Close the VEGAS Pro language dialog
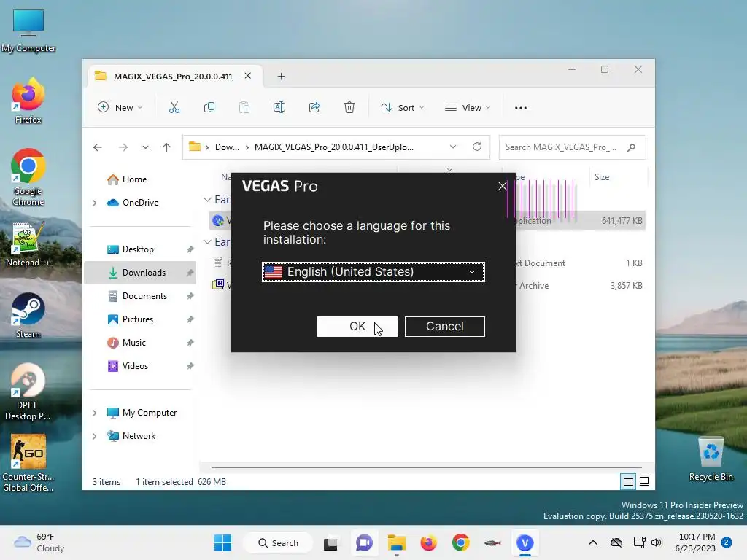The height and width of the screenshot is (560, 747). pyautogui.click(x=502, y=186)
